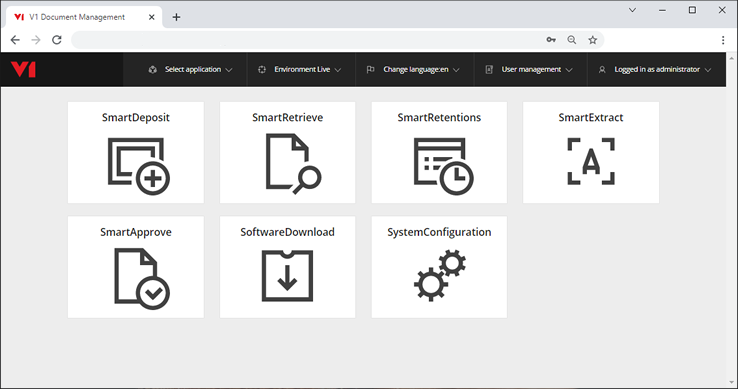
Task: Open the Logged in as administrator menu
Action: 655,70
